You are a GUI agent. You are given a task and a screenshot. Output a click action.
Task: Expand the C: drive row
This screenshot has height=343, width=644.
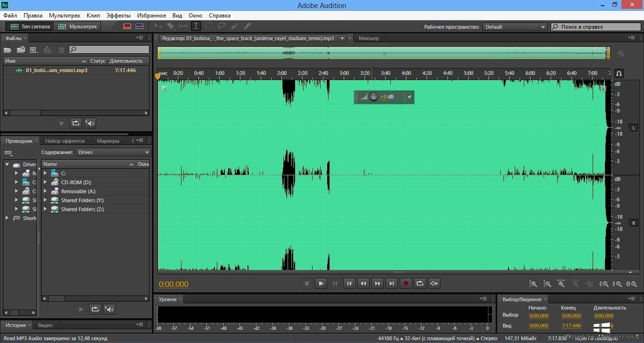[x=45, y=173]
